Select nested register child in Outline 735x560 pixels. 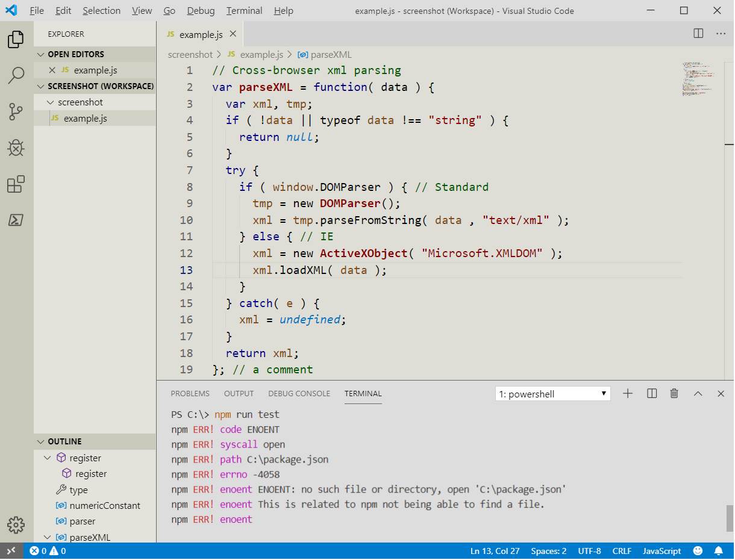pyautogui.click(x=84, y=474)
